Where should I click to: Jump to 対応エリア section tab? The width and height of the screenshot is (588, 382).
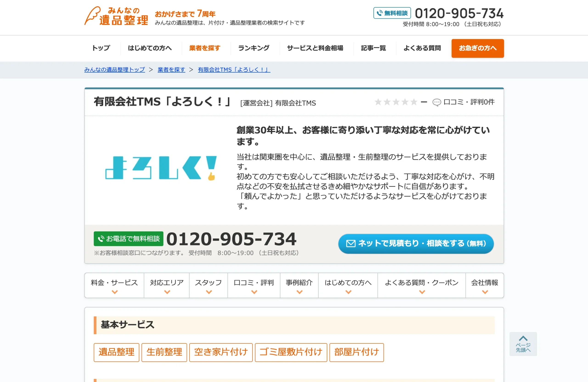coord(167,285)
